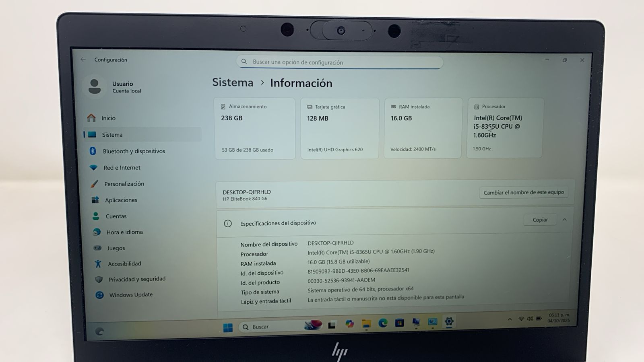Collapse the Especificaciones del dispositivo section
The width and height of the screenshot is (644, 362).
click(565, 220)
